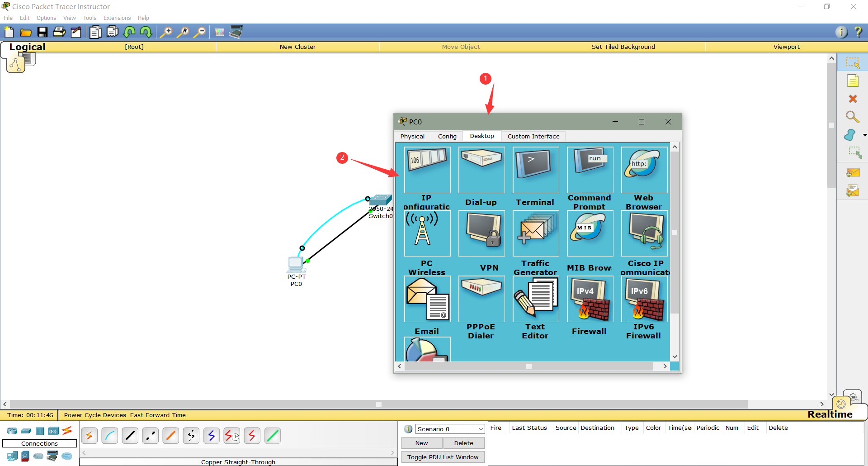Open the Activity Wizard toolbar icon
The image size is (868, 466).
pos(76,32)
